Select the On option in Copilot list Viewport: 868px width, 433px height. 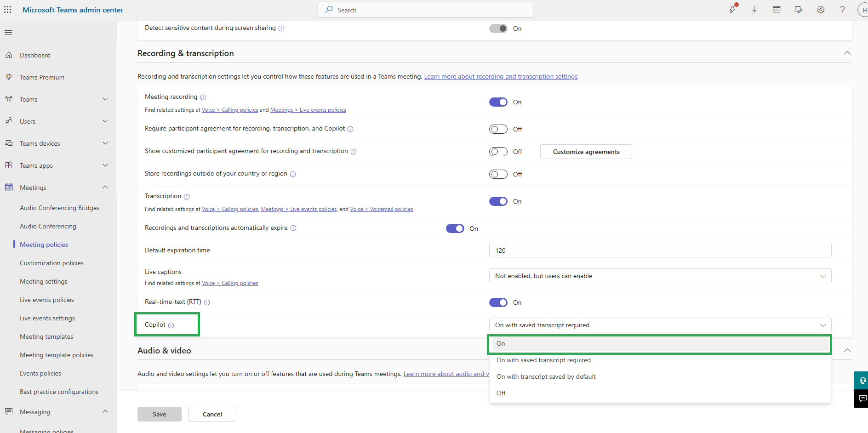[660, 344]
